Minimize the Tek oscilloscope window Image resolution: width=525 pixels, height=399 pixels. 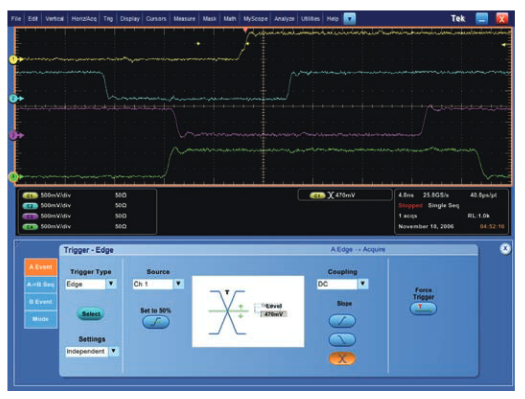click(482, 18)
